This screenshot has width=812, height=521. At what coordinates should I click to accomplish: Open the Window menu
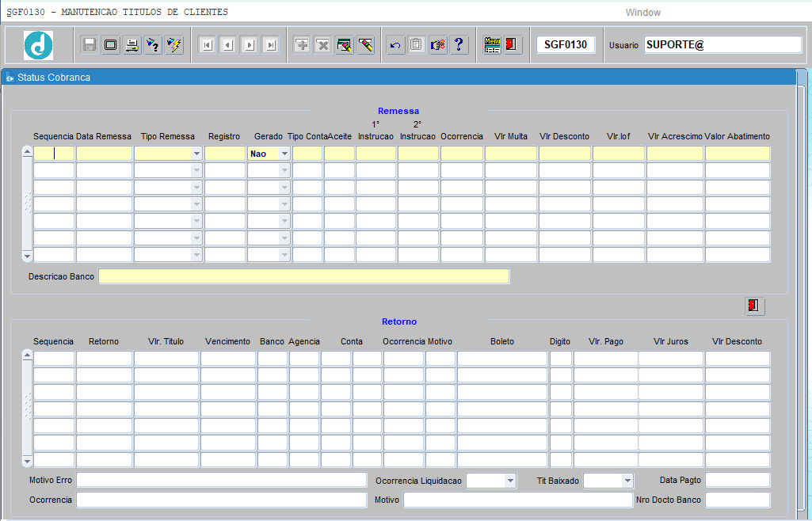click(x=642, y=13)
